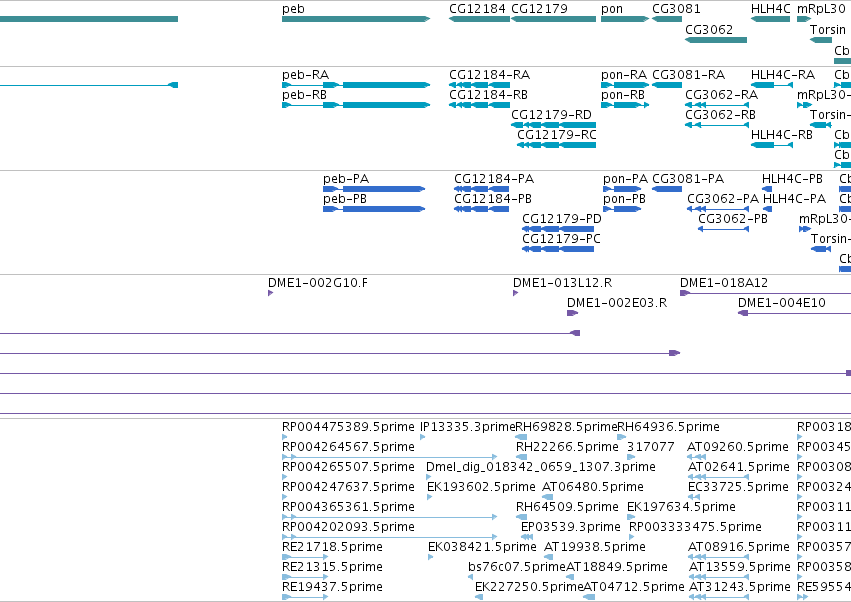The height and width of the screenshot is (602, 851).
Task: Select EST RE21718.5prime
Action: pyautogui.click(x=305, y=557)
